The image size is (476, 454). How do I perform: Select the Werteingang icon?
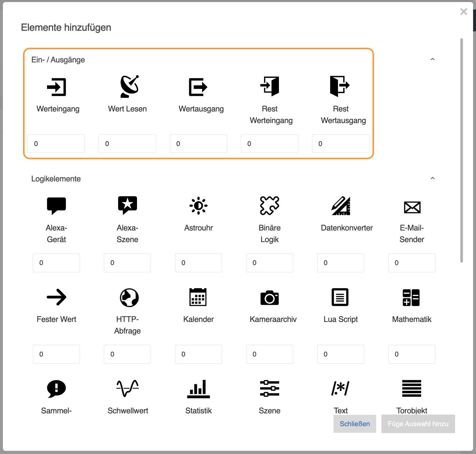(57, 87)
